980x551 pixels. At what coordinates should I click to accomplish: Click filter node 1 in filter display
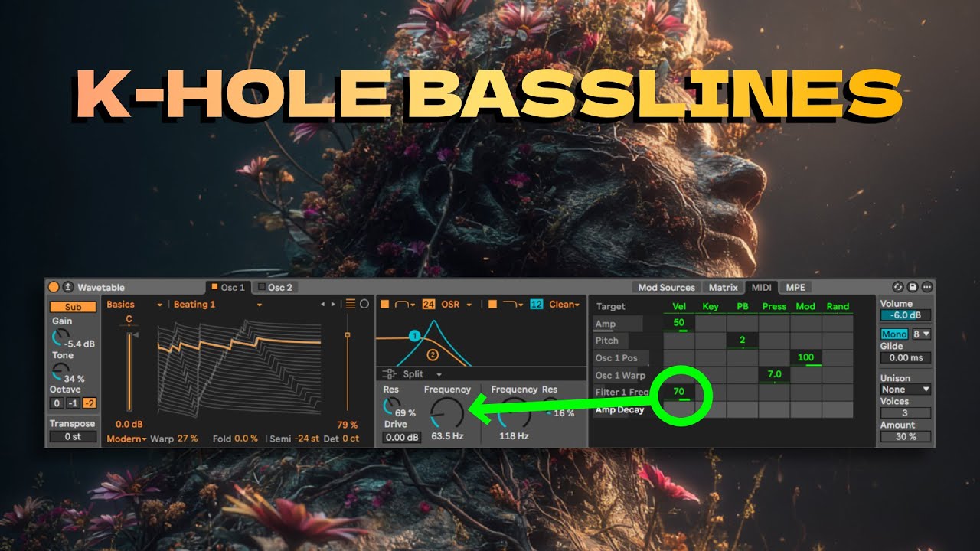414,335
